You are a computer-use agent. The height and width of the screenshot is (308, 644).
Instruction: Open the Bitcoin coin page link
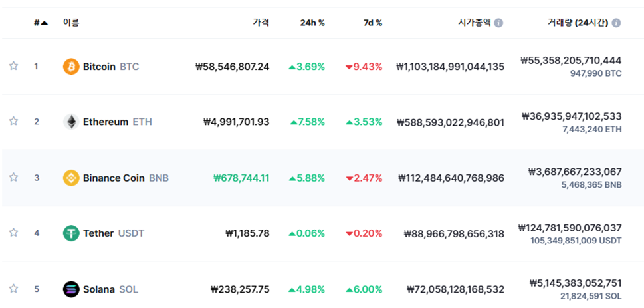pyautogui.click(x=99, y=67)
